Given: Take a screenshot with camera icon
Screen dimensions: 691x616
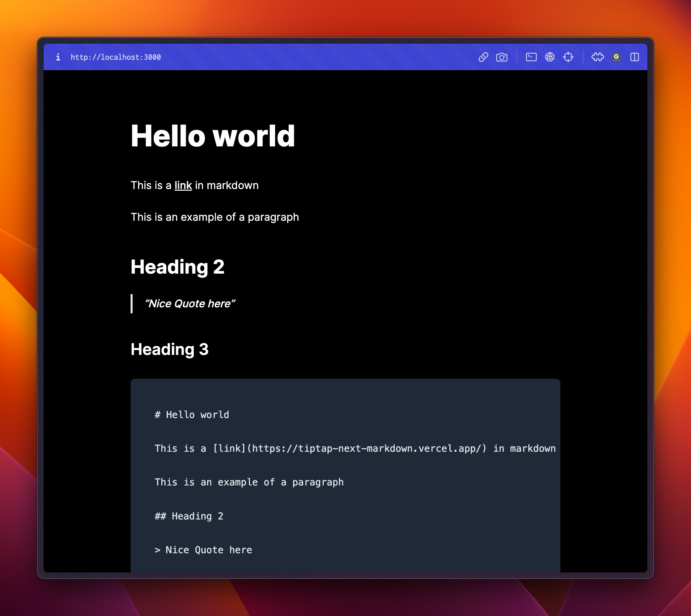Looking at the screenshot, I should point(502,57).
